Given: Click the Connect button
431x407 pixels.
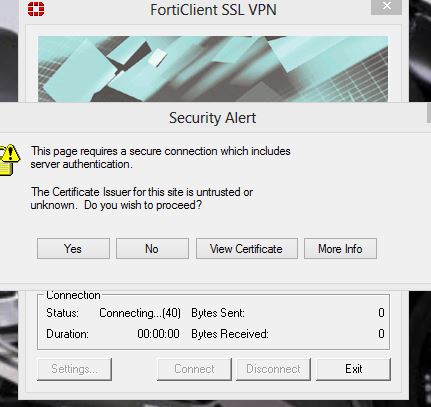Looking at the screenshot, I should tap(194, 369).
